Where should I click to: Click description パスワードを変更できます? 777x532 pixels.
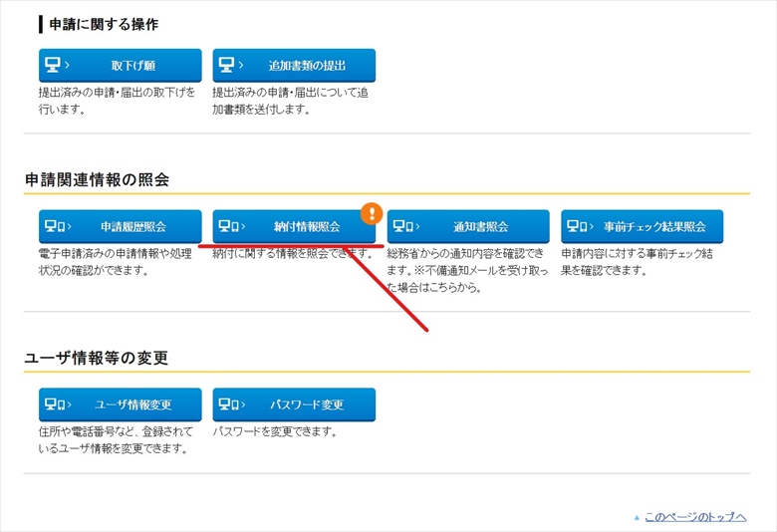(x=275, y=431)
